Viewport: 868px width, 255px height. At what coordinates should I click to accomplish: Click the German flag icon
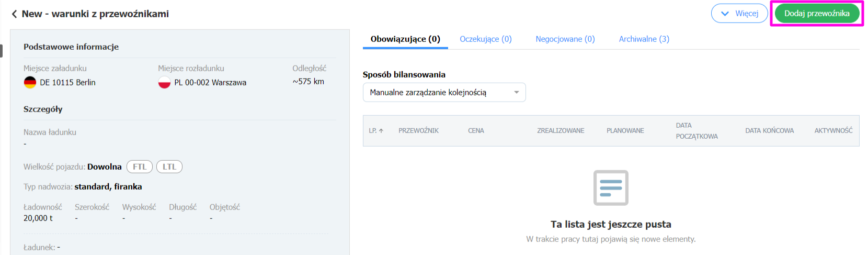[30, 82]
